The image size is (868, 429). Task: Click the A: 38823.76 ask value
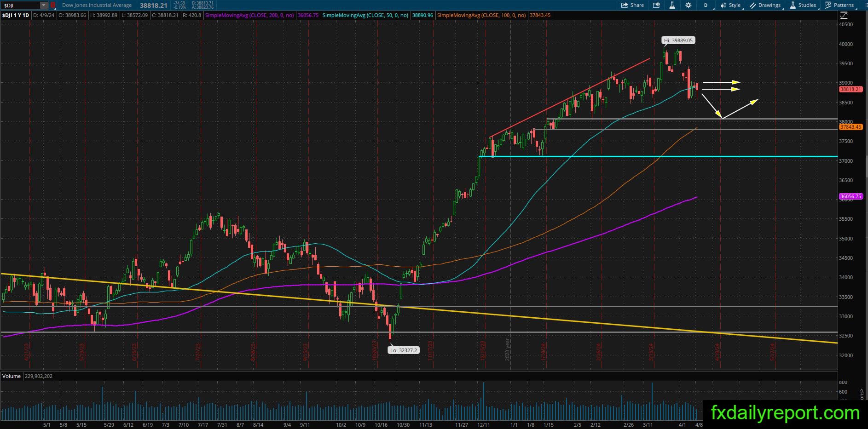point(203,7)
